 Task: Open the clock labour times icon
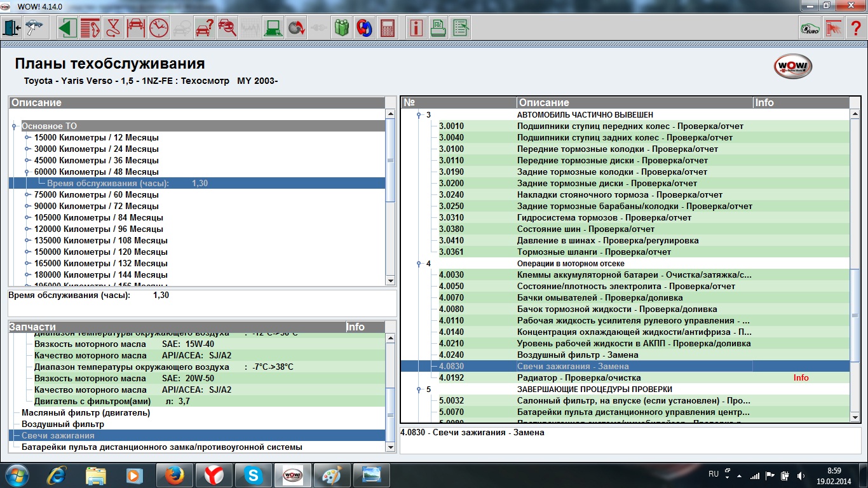point(159,28)
